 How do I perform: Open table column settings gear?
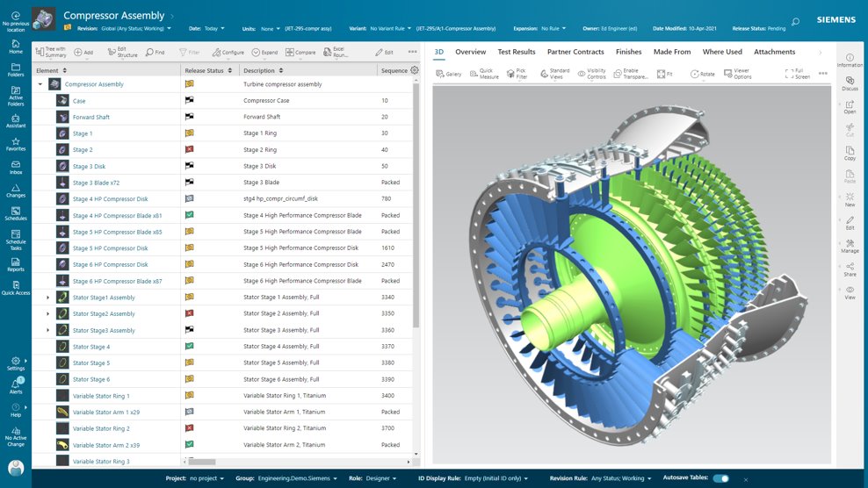(x=415, y=70)
